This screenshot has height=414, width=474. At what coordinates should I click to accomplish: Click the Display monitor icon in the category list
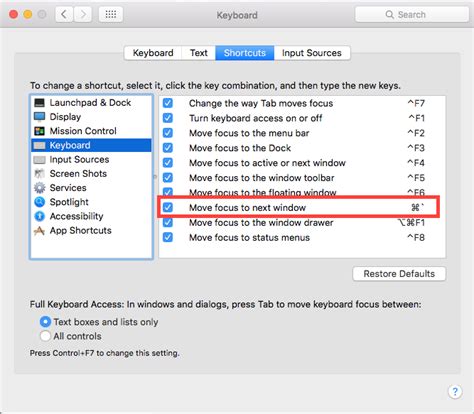coord(39,117)
